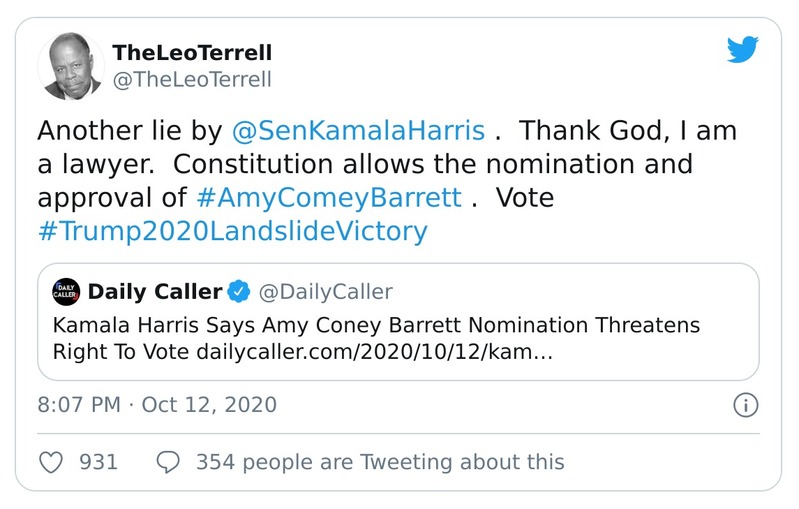Open the @SenKamalaHarris mention
The width and height of the screenshot is (799, 509).
pos(359,131)
